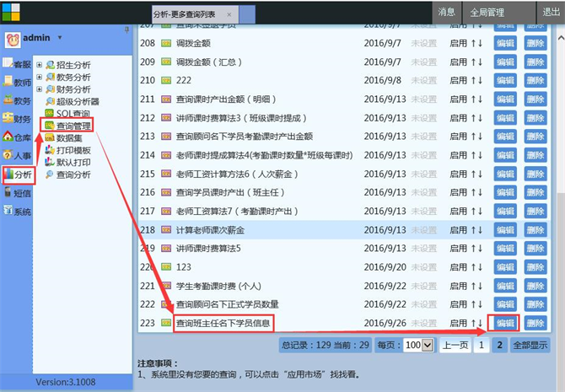Screen dimensions: 565x392
Task: Click the row icon for 计算老师课次薪金
Action: tap(166, 229)
